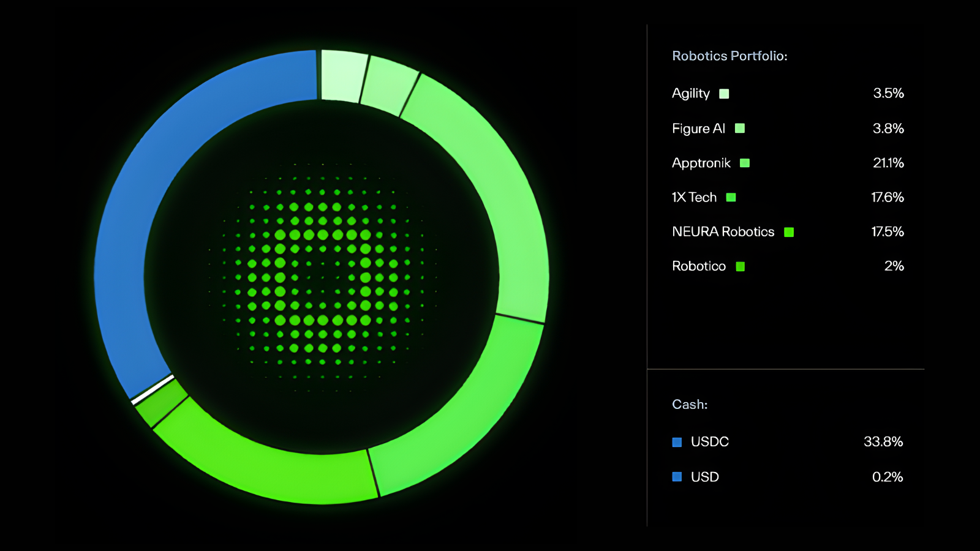The width and height of the screenshot is (980, 551).
Task: Click the Cash section heading
Action: point(690,404)
